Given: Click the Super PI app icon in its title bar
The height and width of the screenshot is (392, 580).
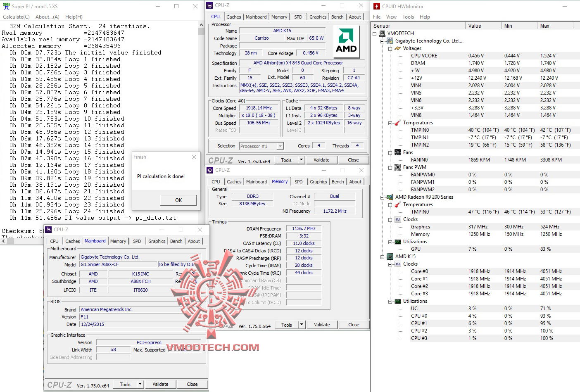Looking at the screenshot, I should click(6, 6).
